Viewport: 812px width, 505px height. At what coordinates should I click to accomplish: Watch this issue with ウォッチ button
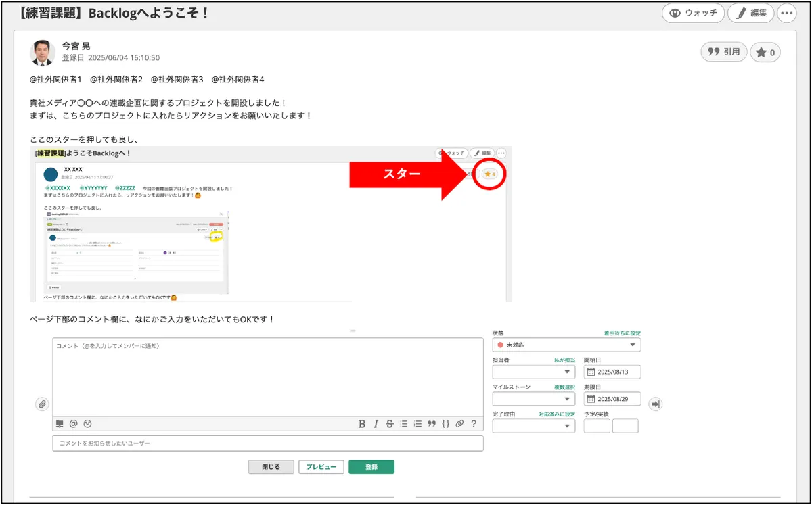point(693,13)
